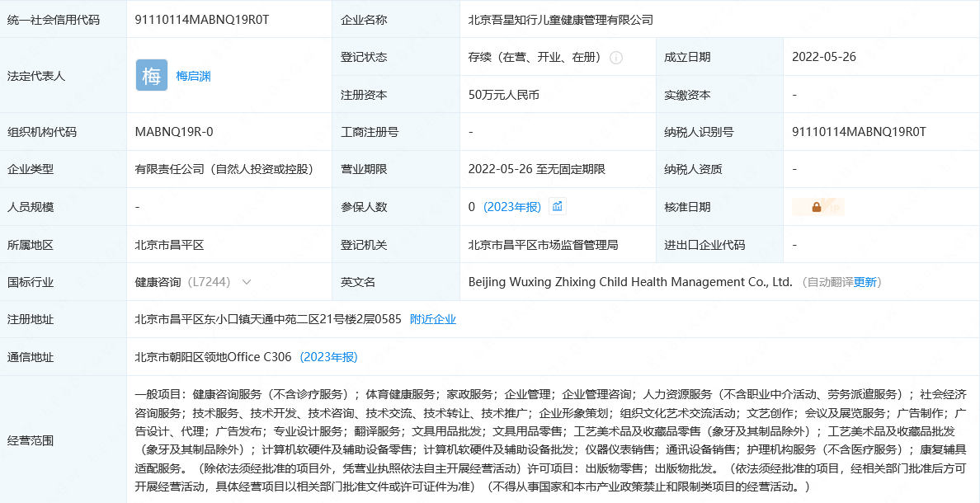980x503 pixels.
Task: Click the 实缴资本 label
Action: [x=687, y=95]
